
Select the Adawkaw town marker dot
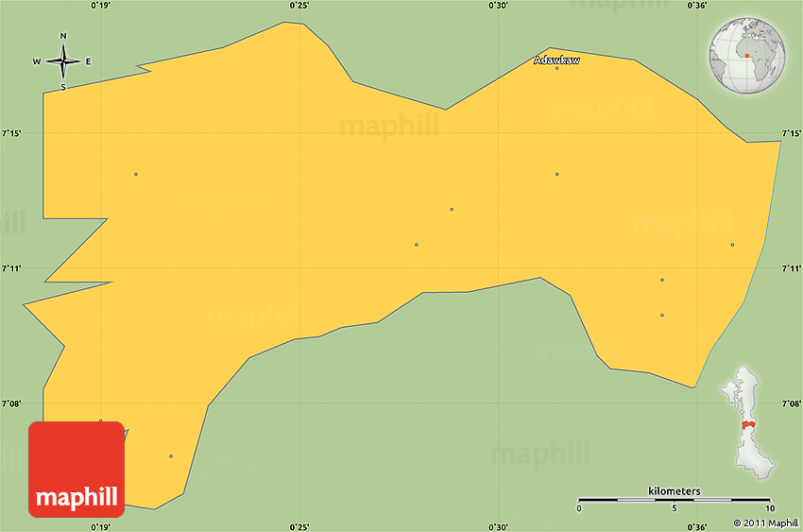point(556,68)
